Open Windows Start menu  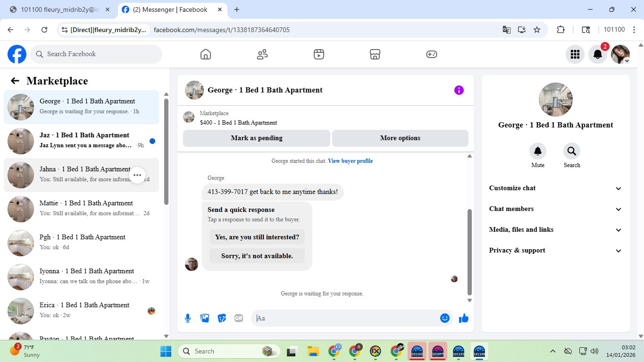(166, 351)
